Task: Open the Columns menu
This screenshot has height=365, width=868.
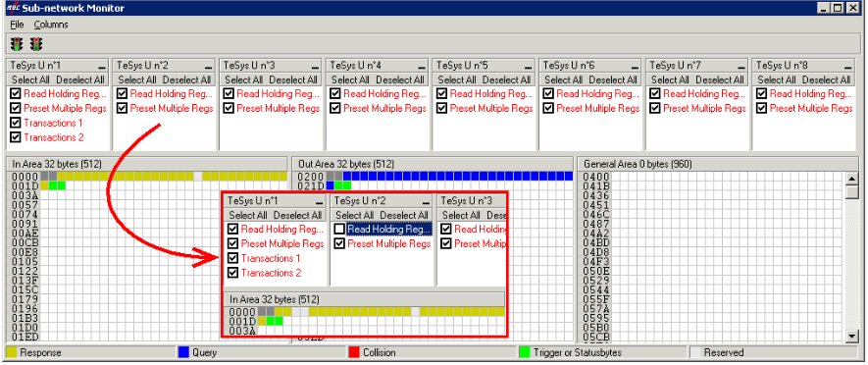Action: click(x=51, y=25)
